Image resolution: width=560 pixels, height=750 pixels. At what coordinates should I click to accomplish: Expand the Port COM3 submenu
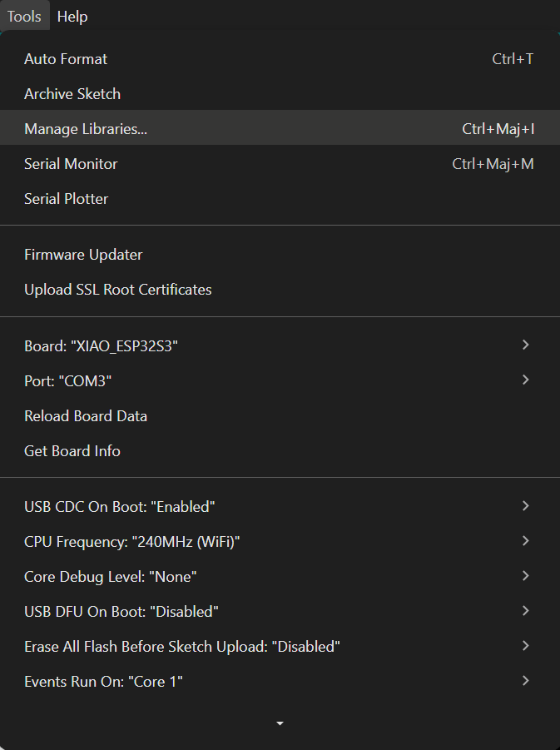[68, 380]
